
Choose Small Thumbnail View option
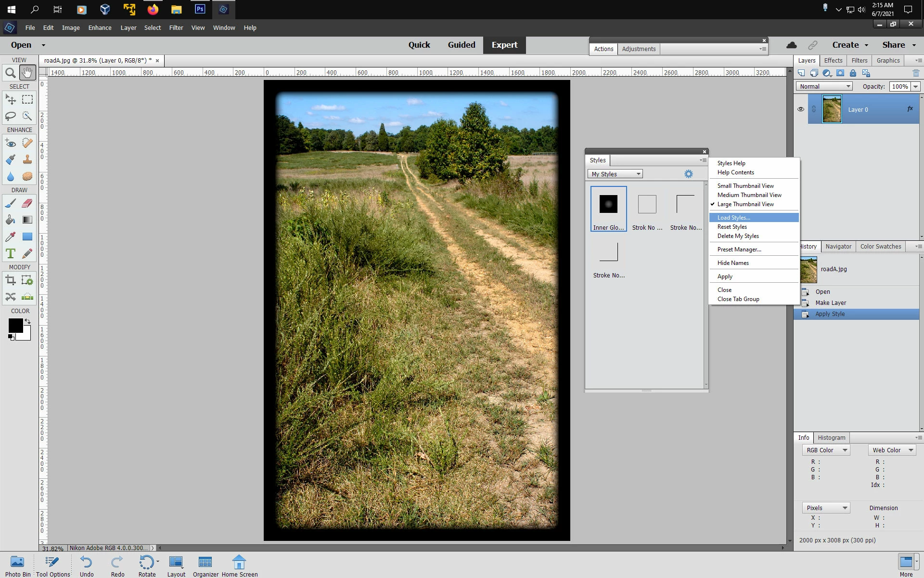(745, 186)
